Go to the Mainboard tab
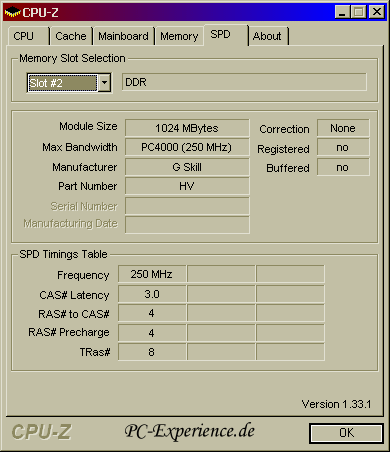 (x=123, y=36)
